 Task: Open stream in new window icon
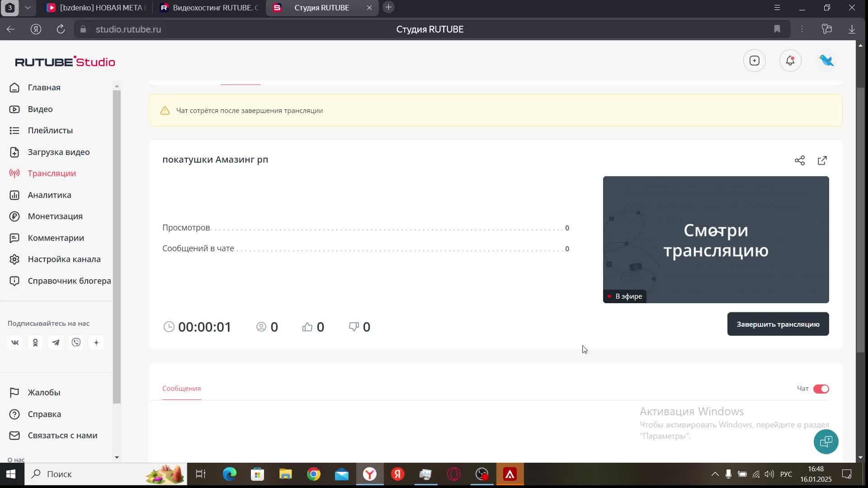[822, 160]
